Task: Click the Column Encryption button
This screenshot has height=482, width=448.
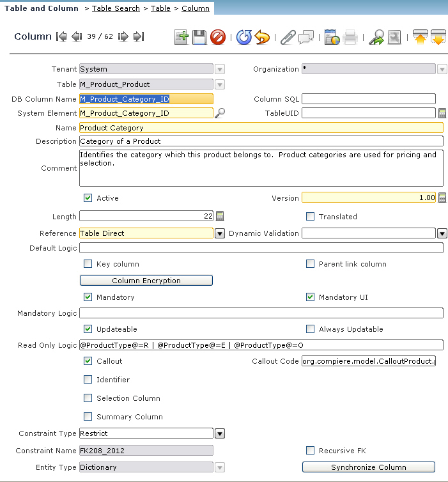Action: 146,281
